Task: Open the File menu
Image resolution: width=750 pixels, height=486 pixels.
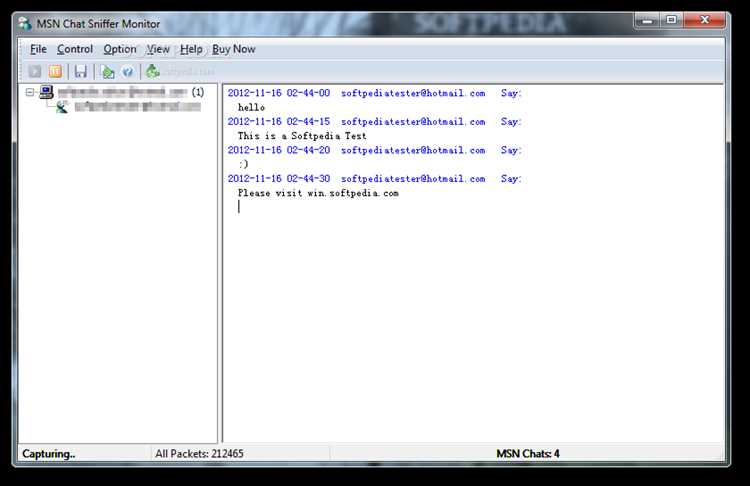Action: (38, 49)
